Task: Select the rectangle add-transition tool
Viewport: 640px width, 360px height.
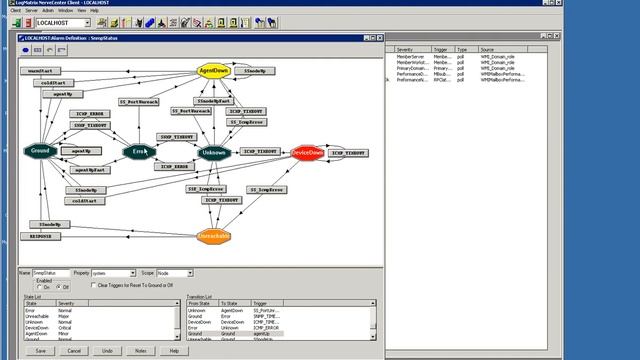Action: click(38, 50)
